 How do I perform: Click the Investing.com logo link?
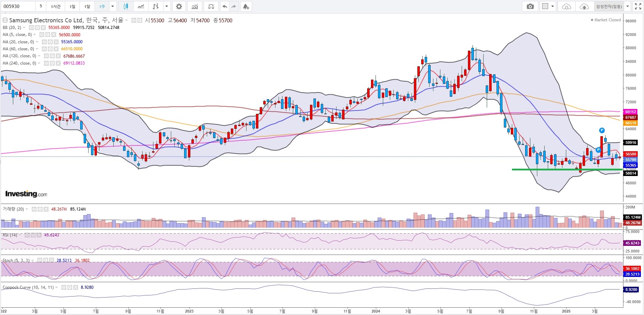tap(26, 194)
